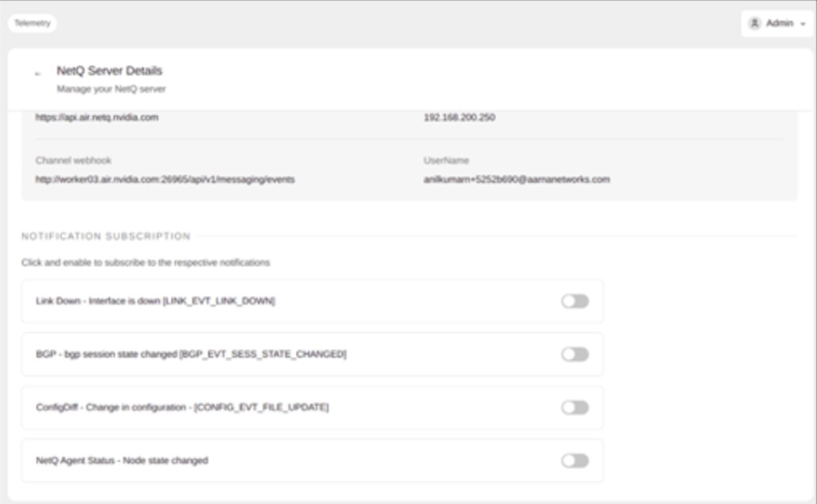Click the Admin account name
This screenshot has width=817, height=504.
[x=780, y=23]
